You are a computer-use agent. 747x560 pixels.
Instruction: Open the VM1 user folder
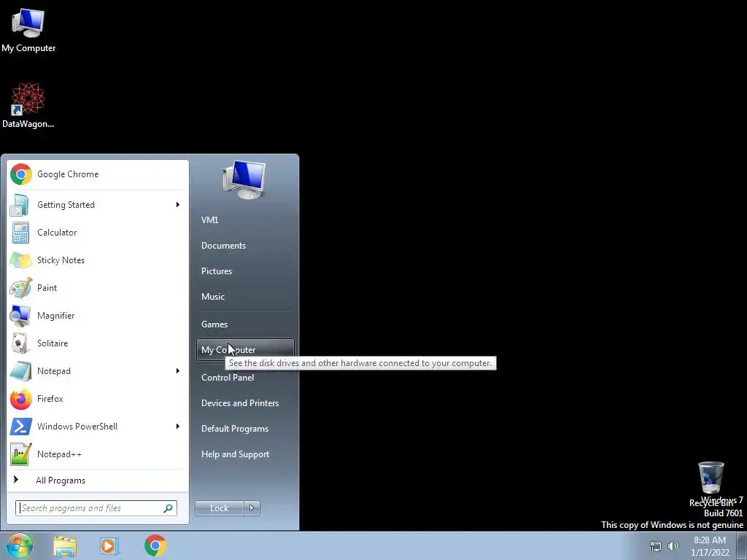click(x=245, y=220)
